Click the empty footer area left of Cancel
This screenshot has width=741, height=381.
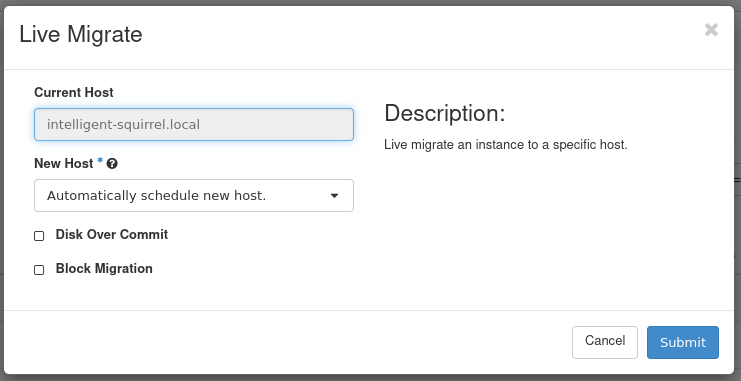(284, 342)
